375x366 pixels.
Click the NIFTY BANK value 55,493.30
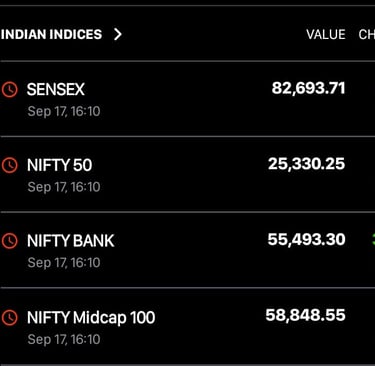tap(306, 240)
